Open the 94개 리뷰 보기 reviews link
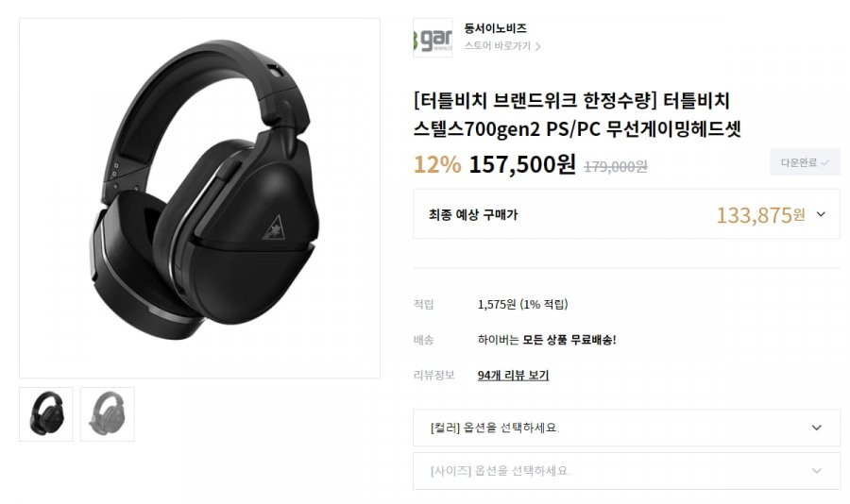The image size is (850, 504). tap(513, 375)
